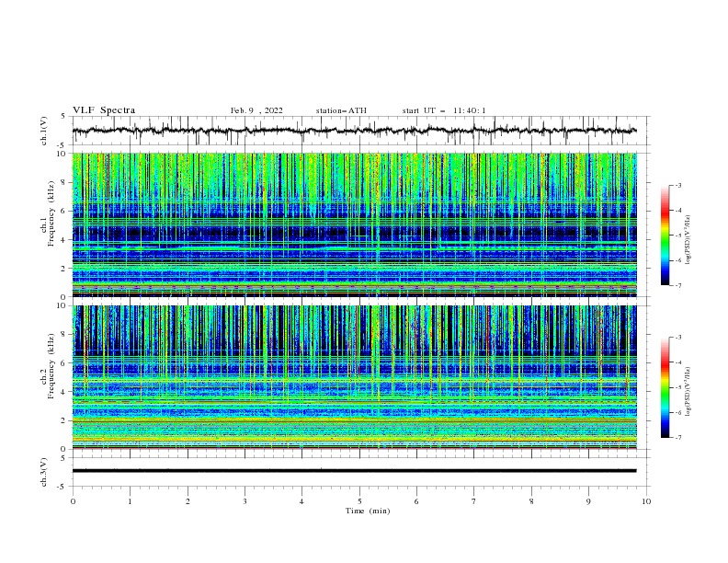Click the ch.1 color bar "log(PSD)(V²/Hz)" label

click(688, 240)
